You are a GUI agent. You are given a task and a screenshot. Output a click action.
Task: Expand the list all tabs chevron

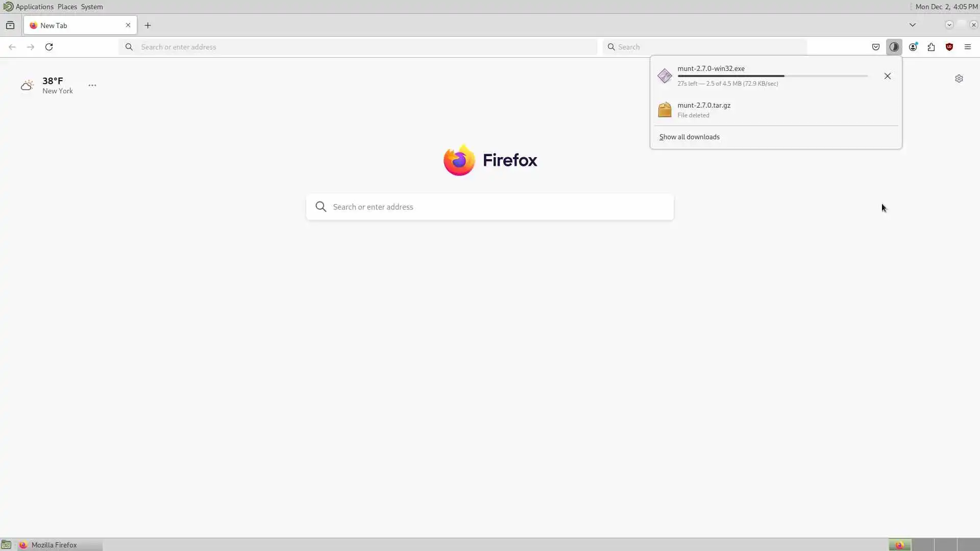click(913, 25)
